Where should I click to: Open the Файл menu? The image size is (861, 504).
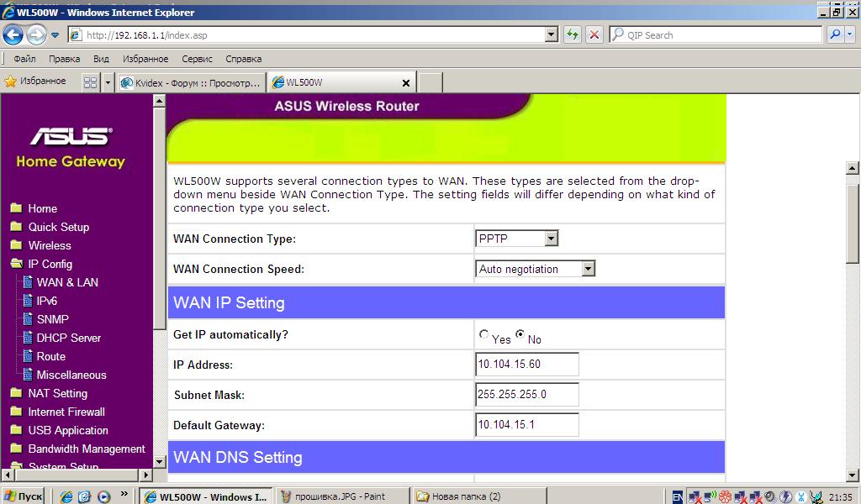coord(24,59)
